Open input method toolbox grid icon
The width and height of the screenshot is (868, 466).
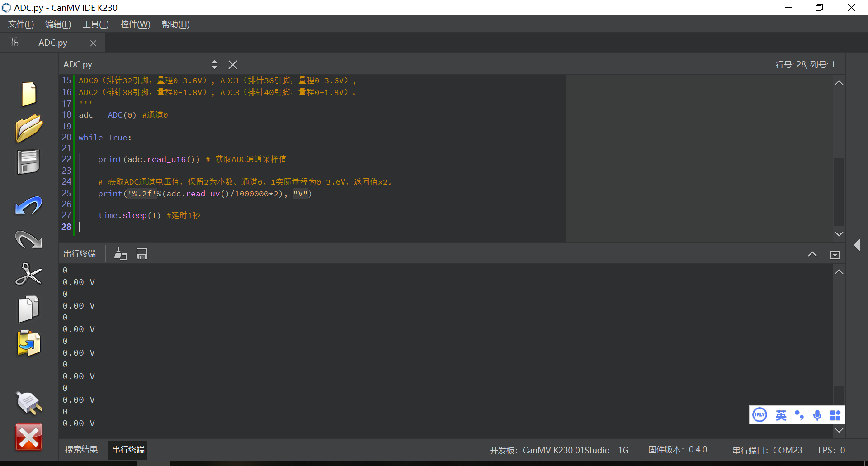coord(835,415)
